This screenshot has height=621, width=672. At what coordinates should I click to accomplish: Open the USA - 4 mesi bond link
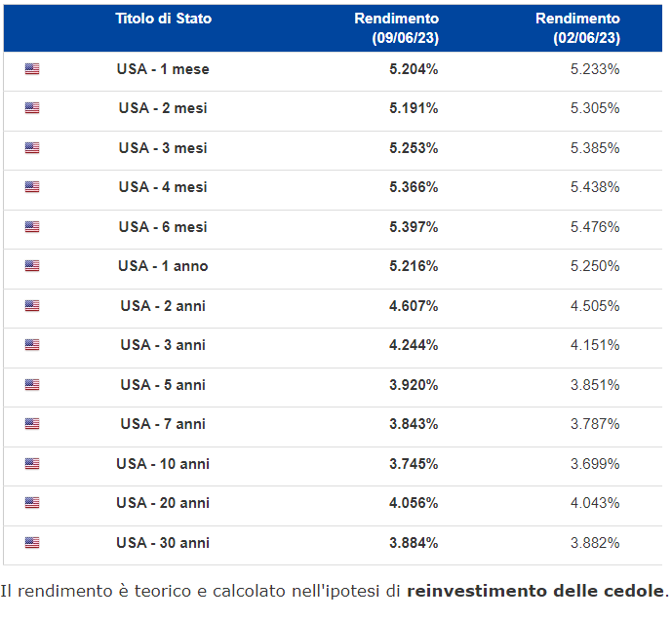click(163, 187)
